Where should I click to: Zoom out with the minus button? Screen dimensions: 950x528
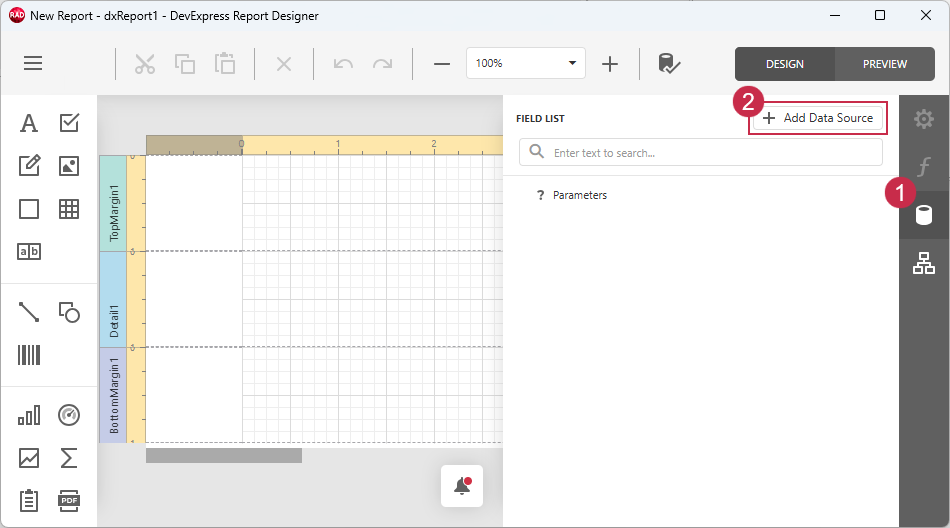(x=442, y=64)
